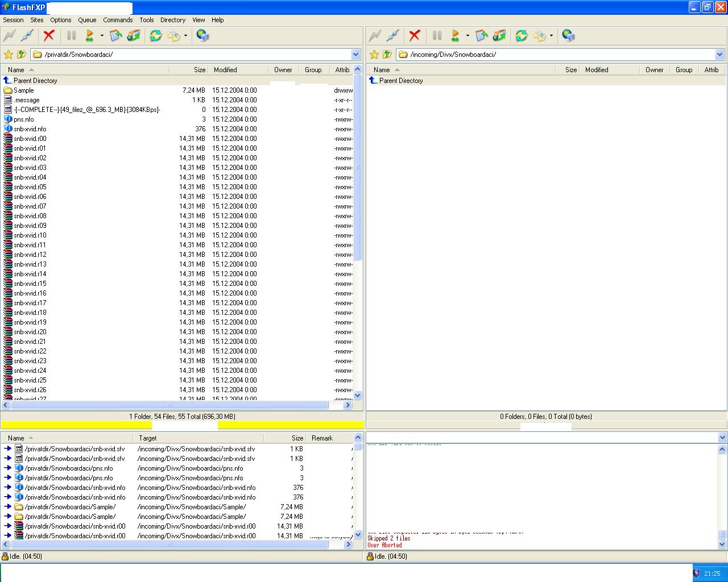Expand the /incoming/Divx/Snowboardaci/ path dropdown
The height and width of the screenshot is (582, 728).
(x=719, y=55)
